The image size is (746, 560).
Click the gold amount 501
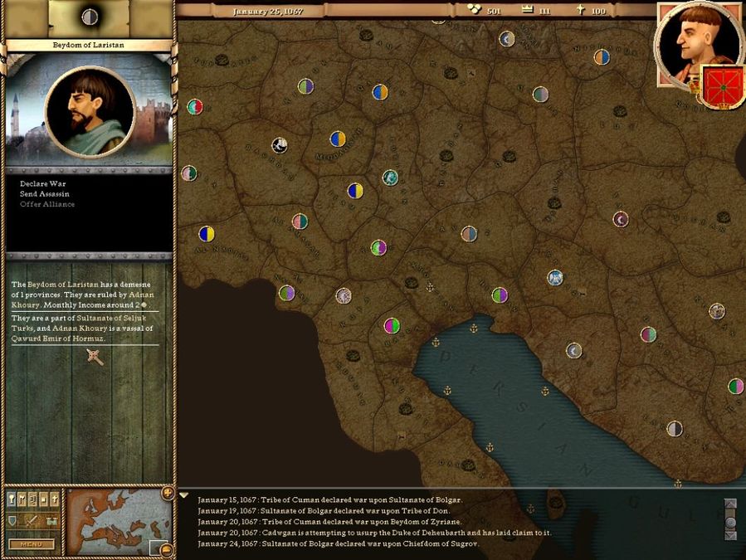tap(494, 11)
